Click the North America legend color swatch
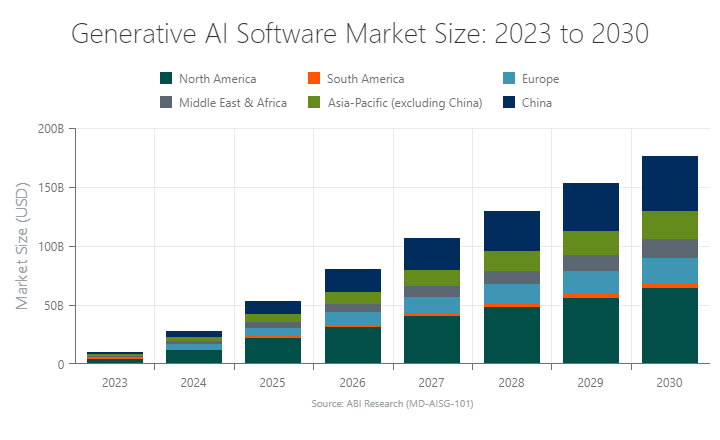The image size is (720, 440). [x=166, y=79]
